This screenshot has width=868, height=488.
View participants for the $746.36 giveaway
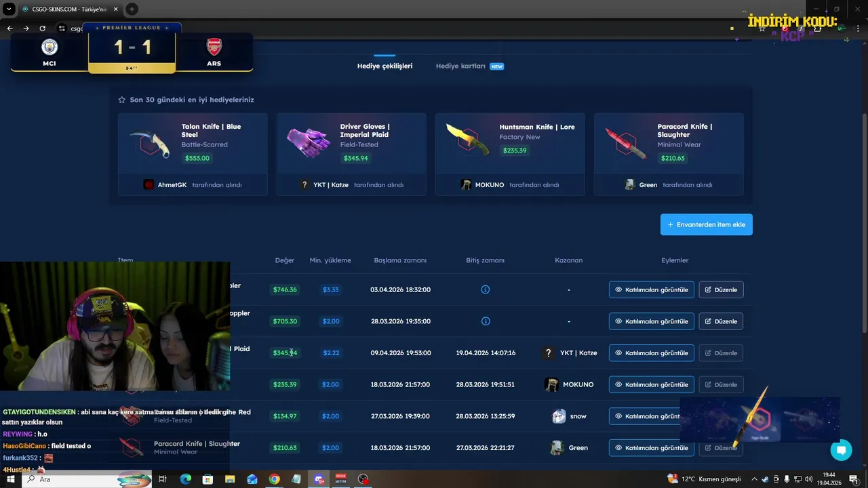tap(652, 289)
